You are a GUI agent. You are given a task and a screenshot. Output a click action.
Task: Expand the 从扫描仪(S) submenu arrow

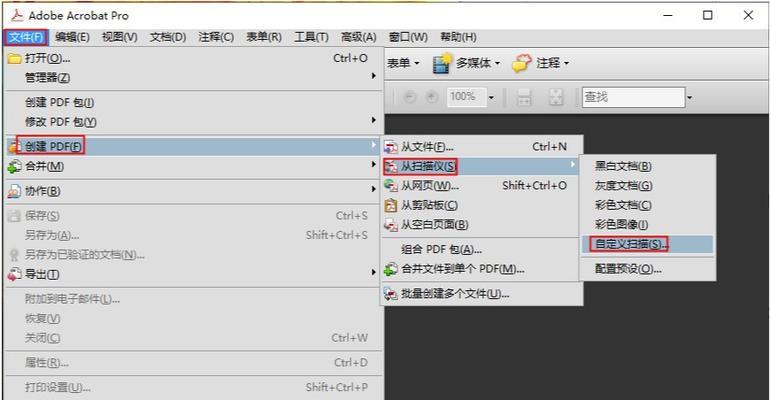572,164
